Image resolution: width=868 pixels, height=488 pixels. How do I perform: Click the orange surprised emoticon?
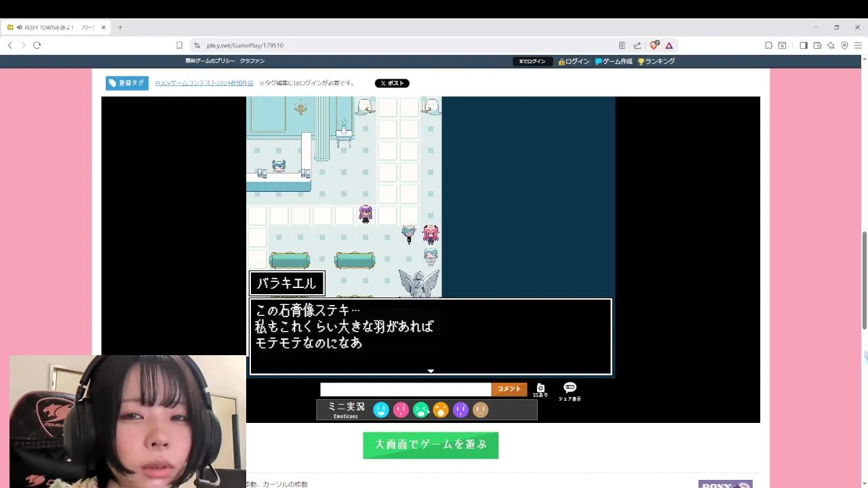pyautogui.click(x=441, y=409)
